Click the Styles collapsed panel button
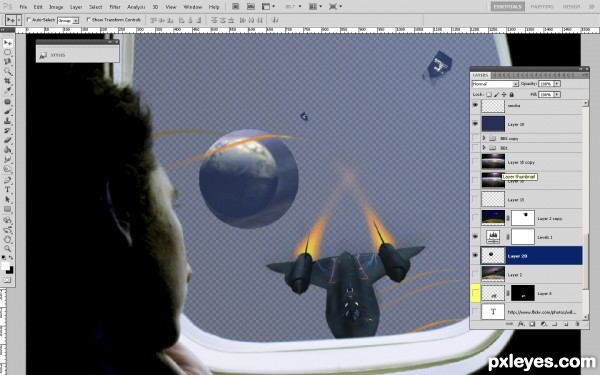The height and width of the screenshot is (375, 600). [x=77, y=55]
